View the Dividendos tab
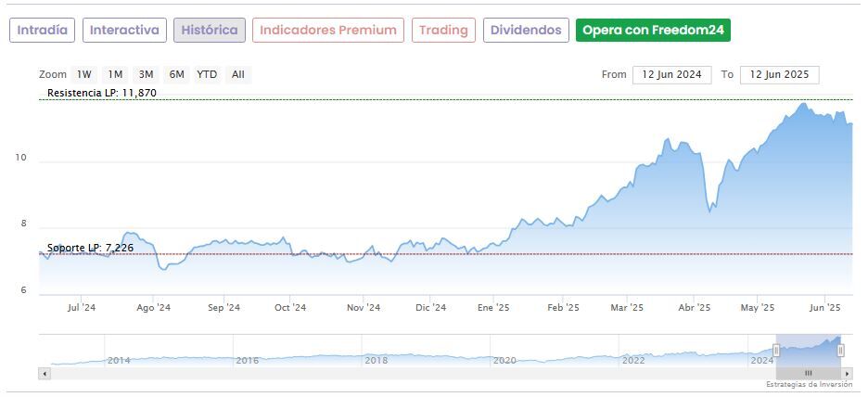The width and height of the screenshot is (868, 397). click(526, 30)
